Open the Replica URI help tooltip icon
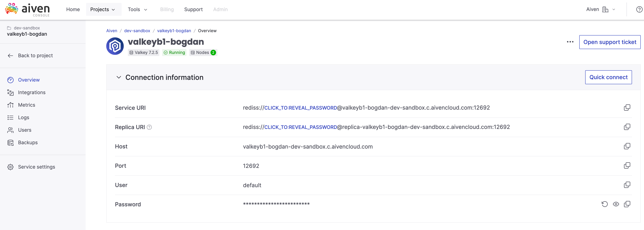The width and height of the screenshot is (644, 230). [x=149, y=127]
